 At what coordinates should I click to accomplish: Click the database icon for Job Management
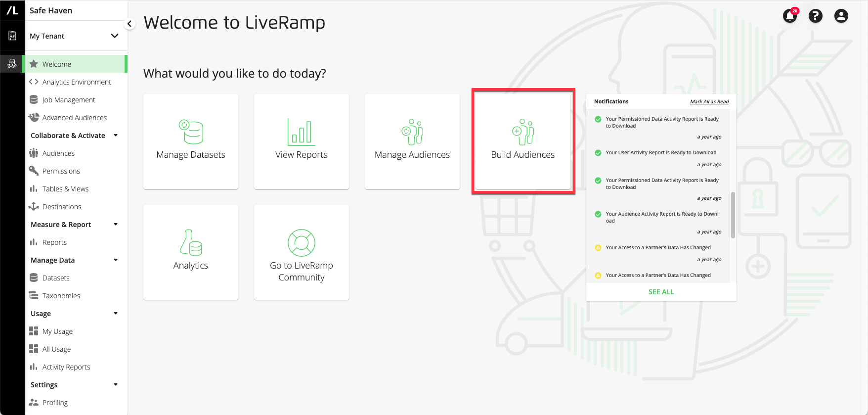[34, 99]
